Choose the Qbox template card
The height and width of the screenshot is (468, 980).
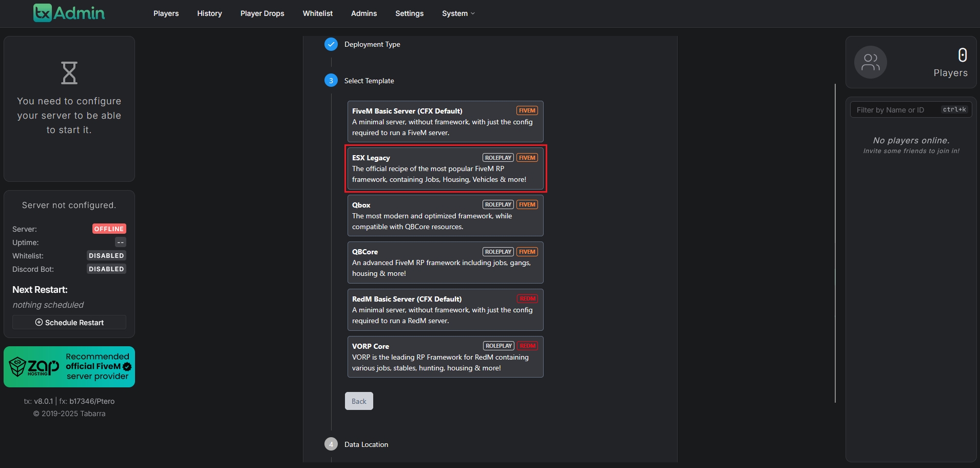tap(445, 216)
